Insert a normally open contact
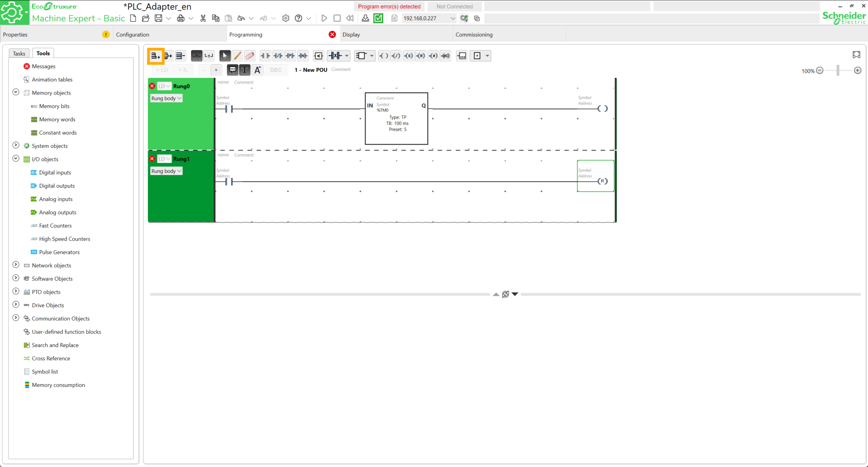Image resolution: width=868 pixels, height=467 pixels. tap(265, 56)
